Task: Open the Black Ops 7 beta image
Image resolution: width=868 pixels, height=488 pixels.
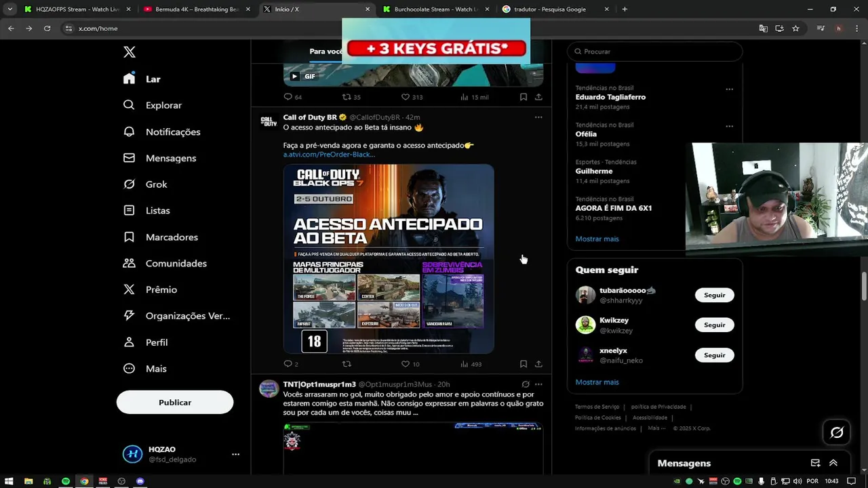Action: [x=389, y=259]
